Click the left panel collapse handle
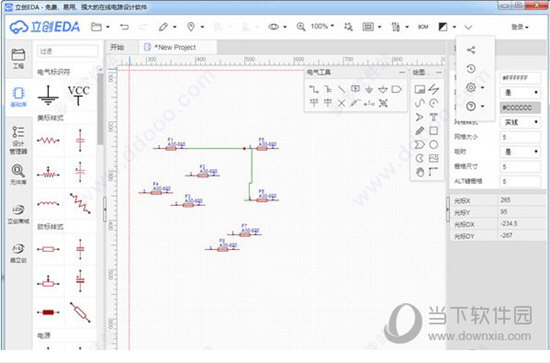Screen dimensions: 550x363 [105, 209]
